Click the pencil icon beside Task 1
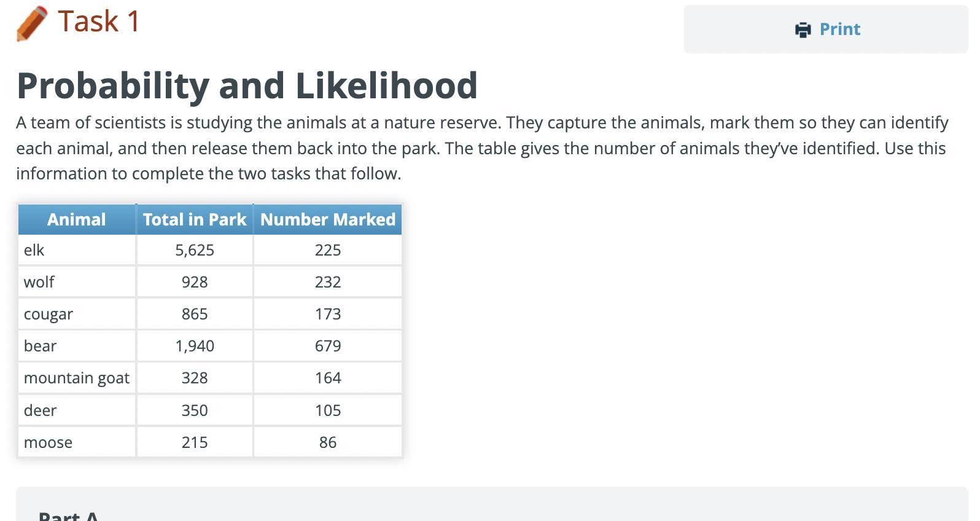 pos(32,23)
